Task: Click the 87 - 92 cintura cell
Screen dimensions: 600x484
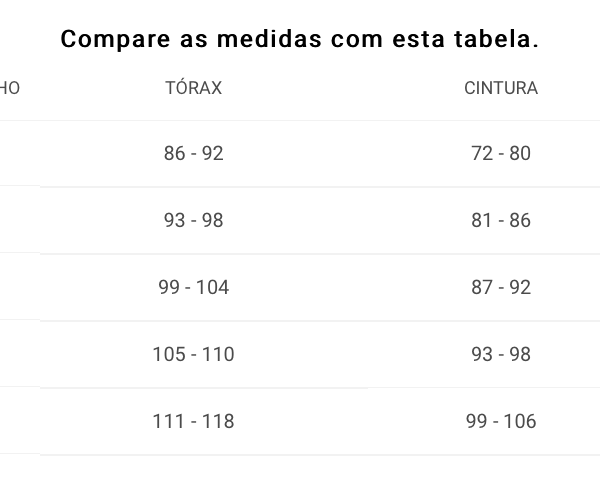Action: 501,287
